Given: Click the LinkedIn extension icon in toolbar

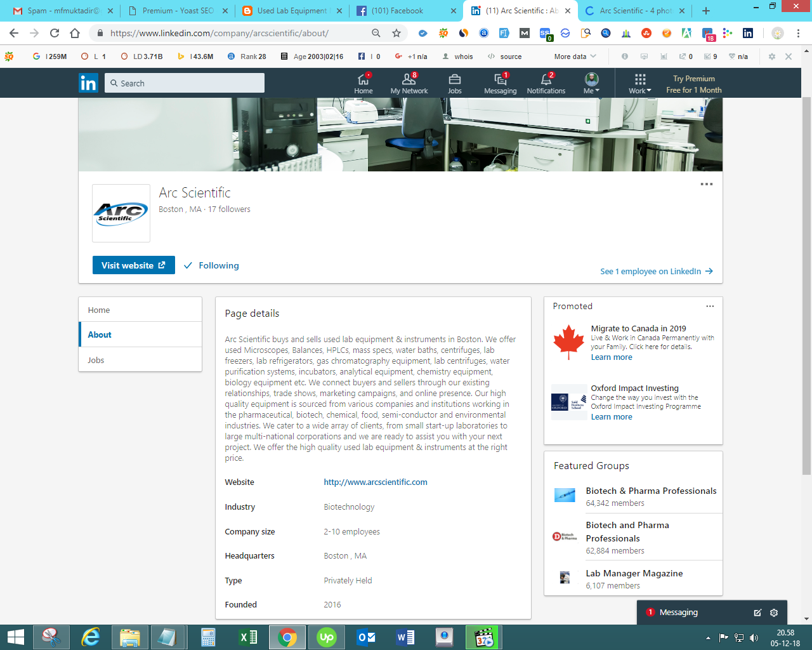Looking at the screenshot, I should 748,33.
